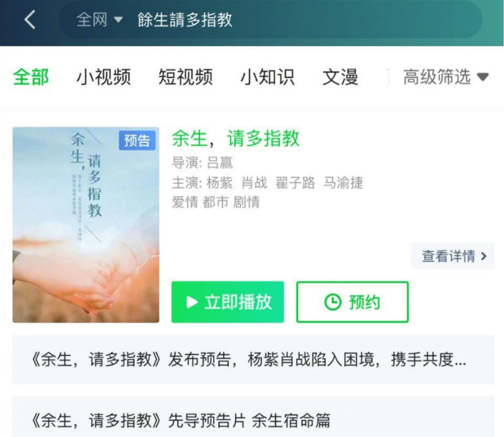This screenshot has width=504, height=437.
Task: Open the 小知识 tab
Action: pos(267,77)
